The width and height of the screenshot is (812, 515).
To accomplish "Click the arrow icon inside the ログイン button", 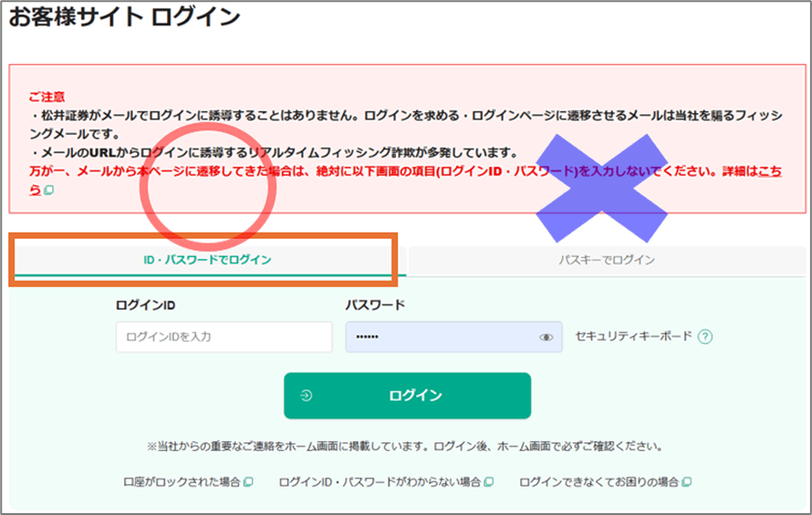I will point(306,396).
